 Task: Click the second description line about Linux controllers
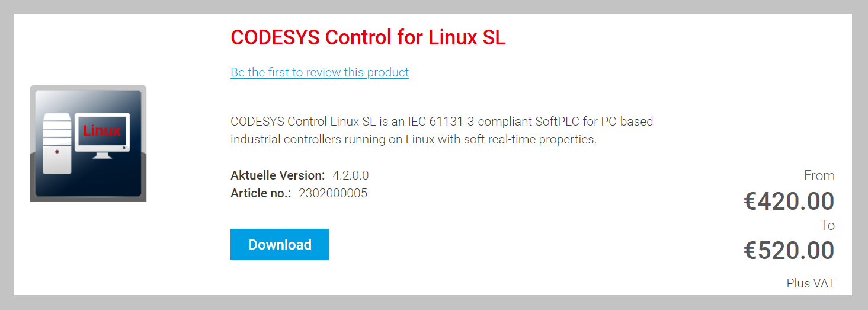(x=414, y=140)
